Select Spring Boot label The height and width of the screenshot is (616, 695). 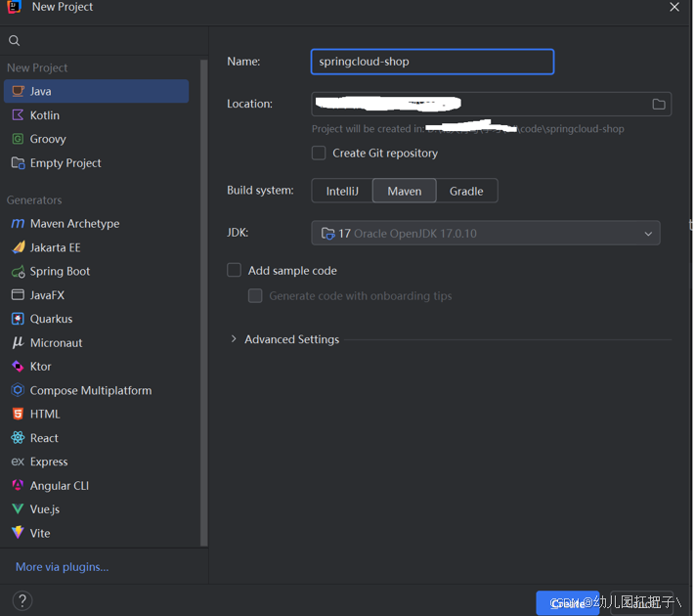point(60,272)
